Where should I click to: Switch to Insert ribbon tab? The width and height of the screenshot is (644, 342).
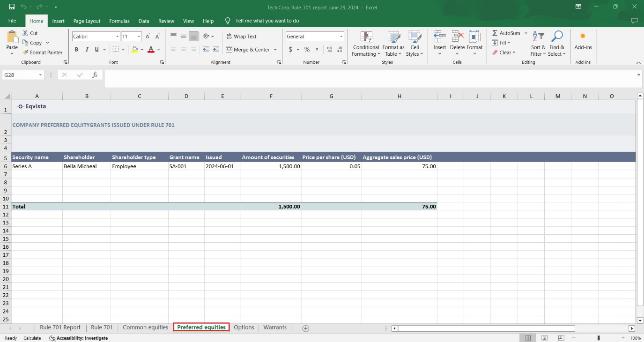point(59,21)
